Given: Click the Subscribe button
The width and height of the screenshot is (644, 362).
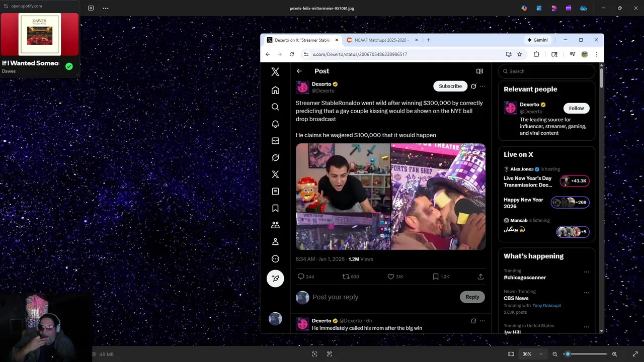Looking at the screenshot, I should point(450,86).
